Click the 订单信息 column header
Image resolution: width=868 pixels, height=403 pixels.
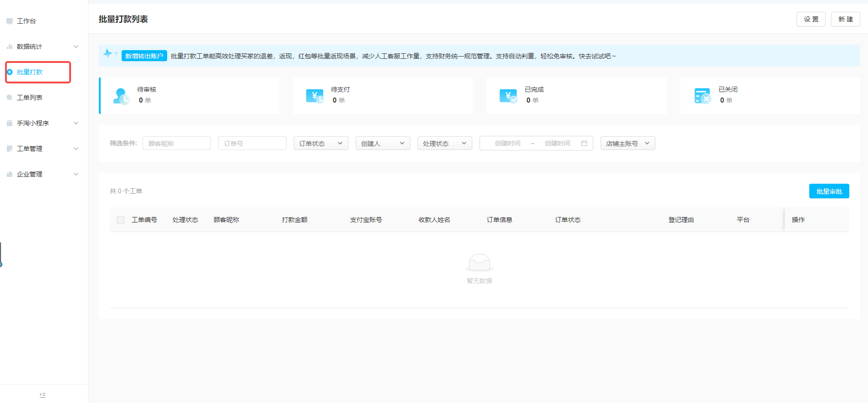pos(500,220)
